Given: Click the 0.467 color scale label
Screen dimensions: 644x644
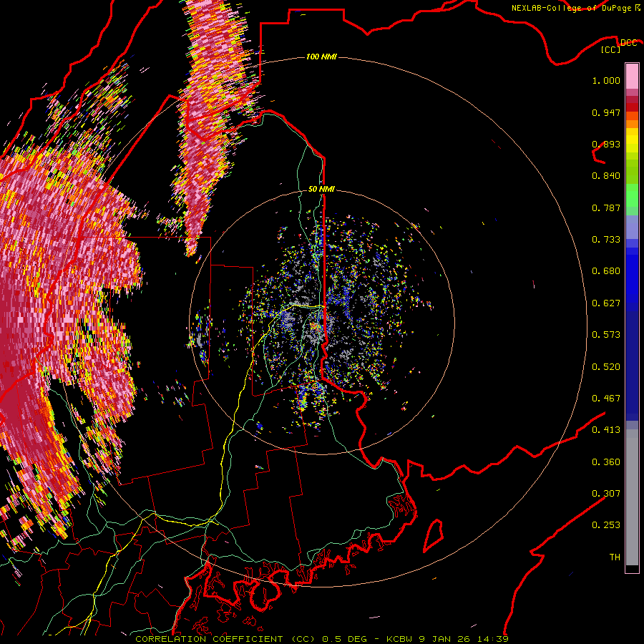Looking at the screenshot, I should tap(606, 399).
